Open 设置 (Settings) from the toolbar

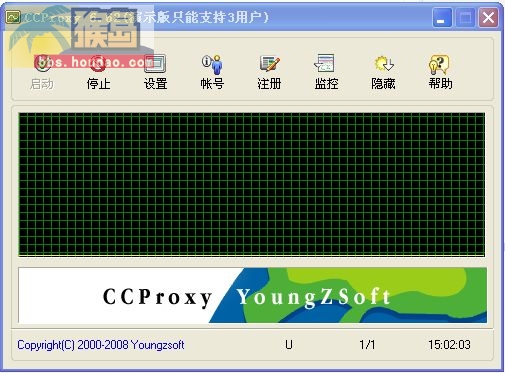click(155, 72)
